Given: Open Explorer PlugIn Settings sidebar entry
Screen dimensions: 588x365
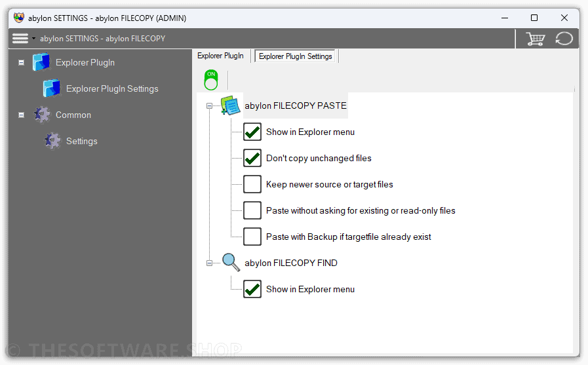Looking at the screenshot, I should click(112, 89).
